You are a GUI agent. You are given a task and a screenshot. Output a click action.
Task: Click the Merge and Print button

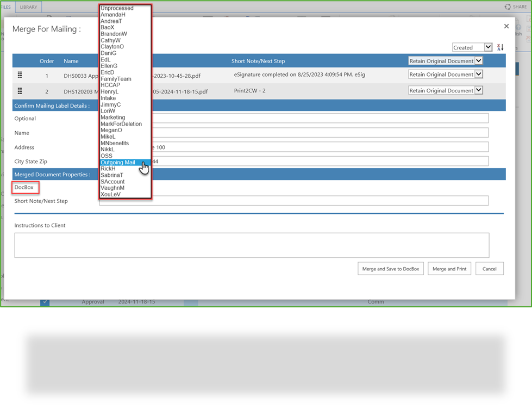pyautogui.click(x=449, y=268)
